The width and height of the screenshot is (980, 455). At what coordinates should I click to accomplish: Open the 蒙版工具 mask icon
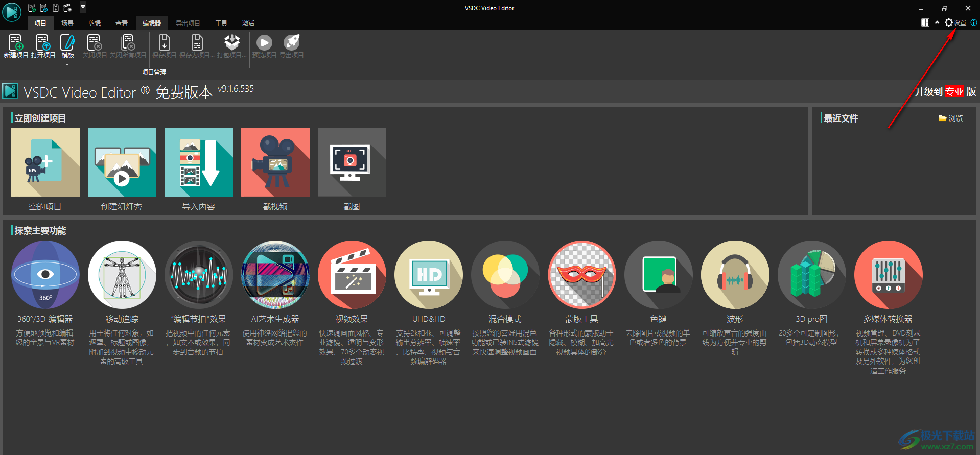tap(582, 275)
